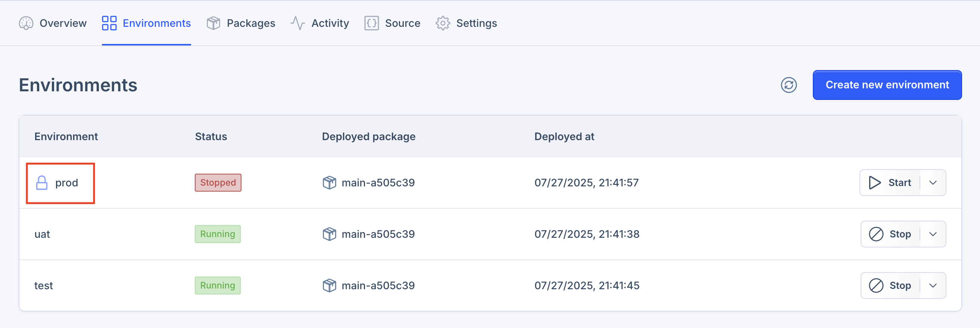Click main-a505c39 package in test row
The height and width of the screenshot is (328, 980).
coord(378,286)
